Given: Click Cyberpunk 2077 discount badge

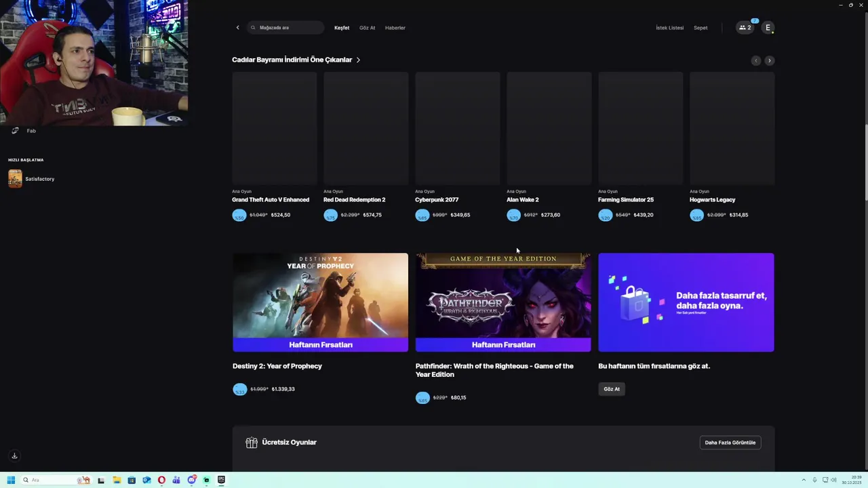Looking at the screenshot, I should click(x=422, y=216).
